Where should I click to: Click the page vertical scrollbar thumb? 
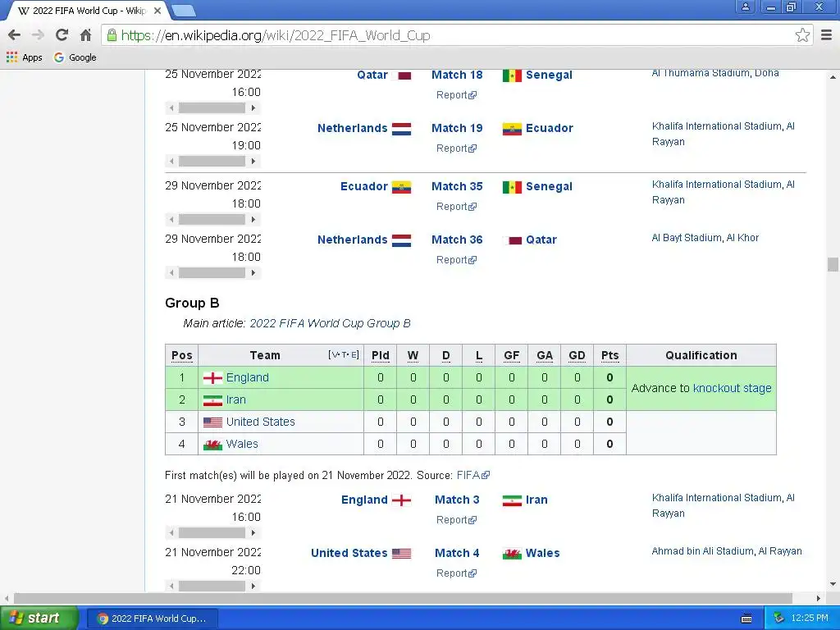[833, 265]
